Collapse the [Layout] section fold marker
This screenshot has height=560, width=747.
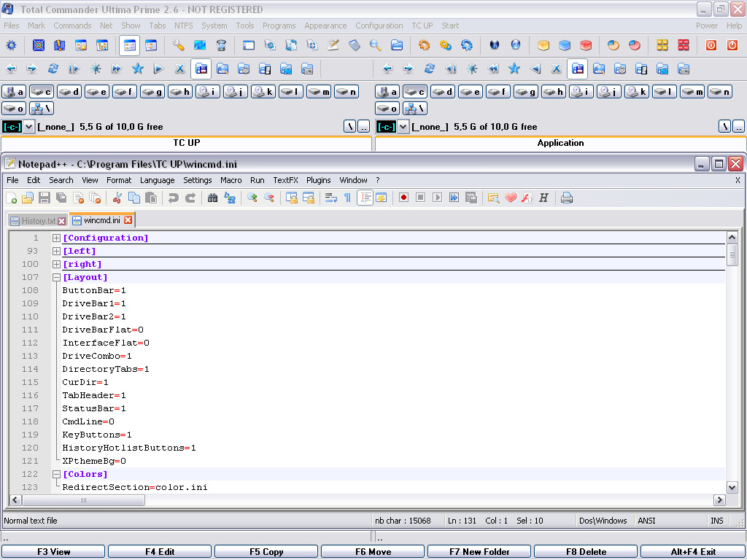tap(56, 277)
